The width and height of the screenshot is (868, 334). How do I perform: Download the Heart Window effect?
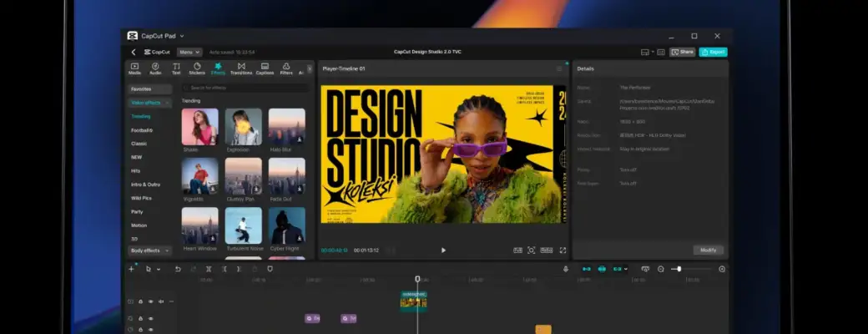(x=213, y=238)
